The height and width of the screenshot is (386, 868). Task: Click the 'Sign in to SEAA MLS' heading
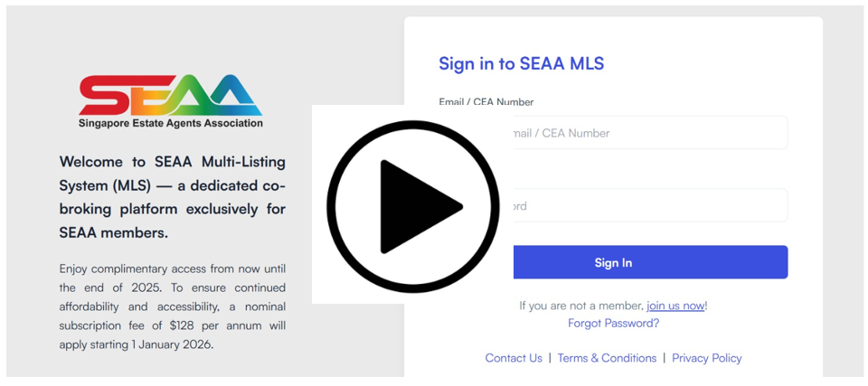point(522,63)
